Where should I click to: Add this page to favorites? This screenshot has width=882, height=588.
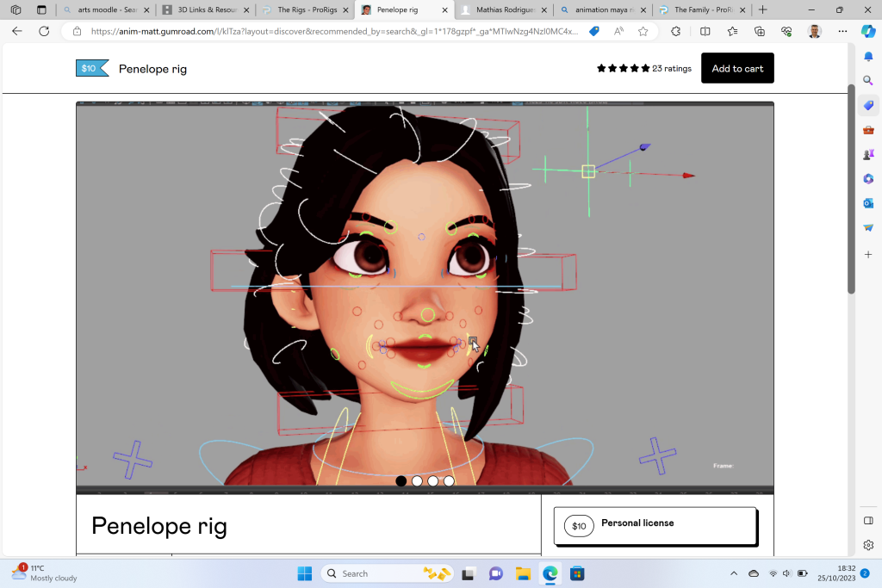point(643,32)
